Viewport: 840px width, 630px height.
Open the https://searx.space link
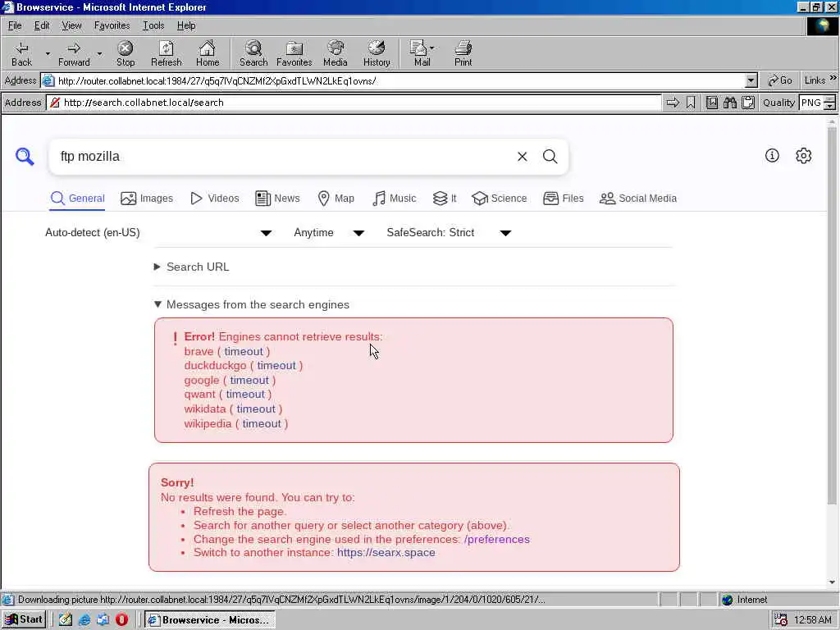pos(386,552)
